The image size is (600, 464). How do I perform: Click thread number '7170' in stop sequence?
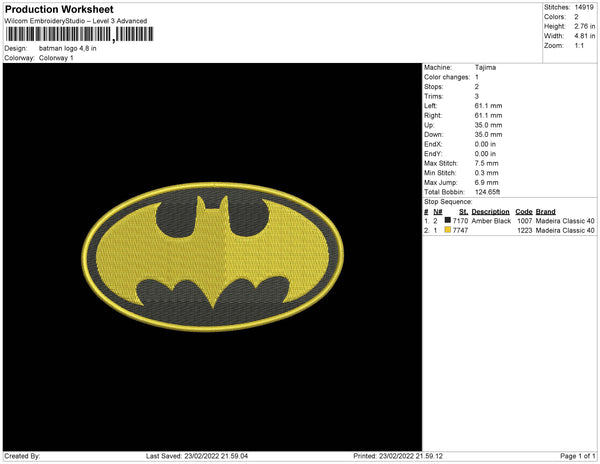(460, 221)
